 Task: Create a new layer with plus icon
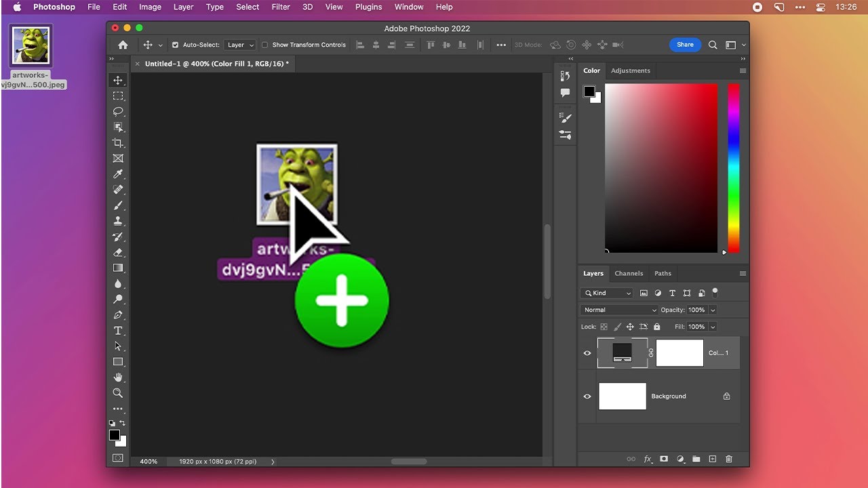713,459
